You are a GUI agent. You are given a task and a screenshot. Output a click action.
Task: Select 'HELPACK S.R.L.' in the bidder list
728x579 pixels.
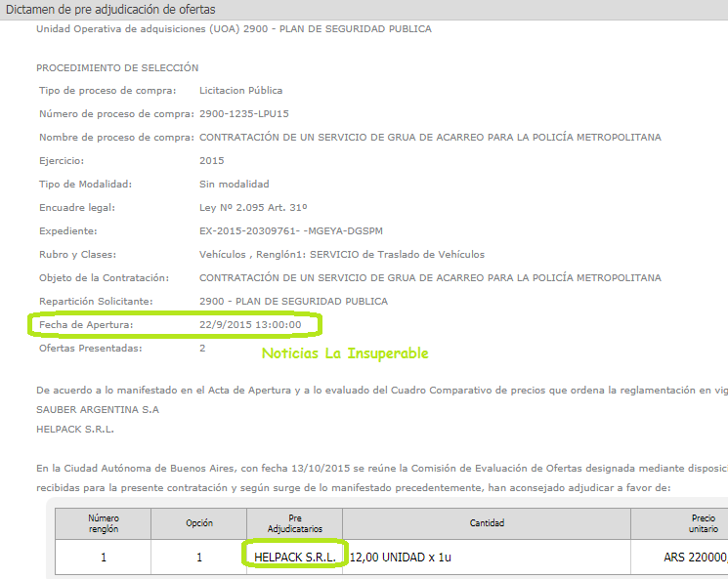pos(77,429)
